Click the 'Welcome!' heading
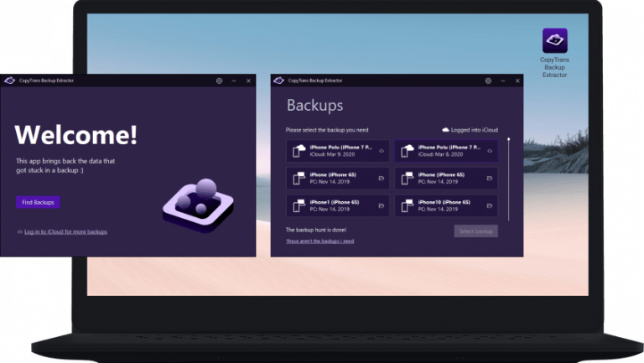This screenshot has height=363, width=644. [76, 135]
